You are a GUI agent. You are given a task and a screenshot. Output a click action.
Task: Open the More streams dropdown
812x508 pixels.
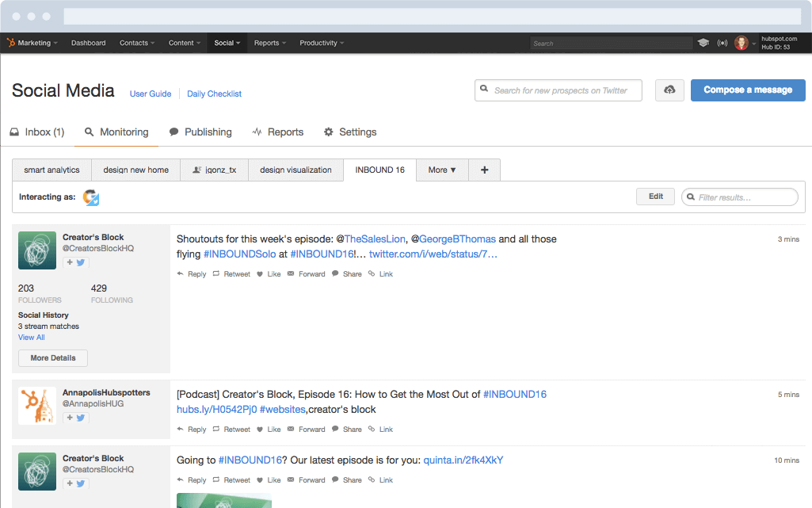pos(442,170)
